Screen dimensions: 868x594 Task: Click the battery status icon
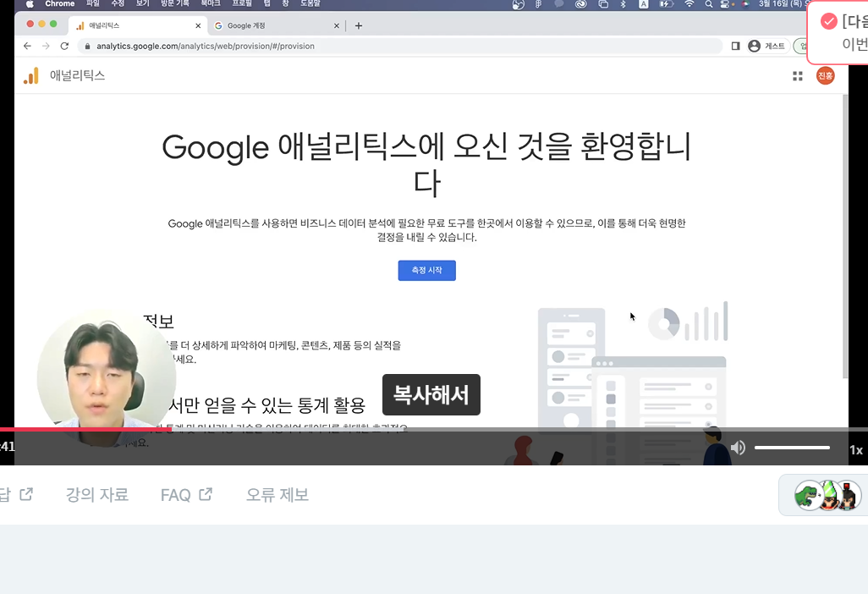pyautogui.click(x=666, y=4)
